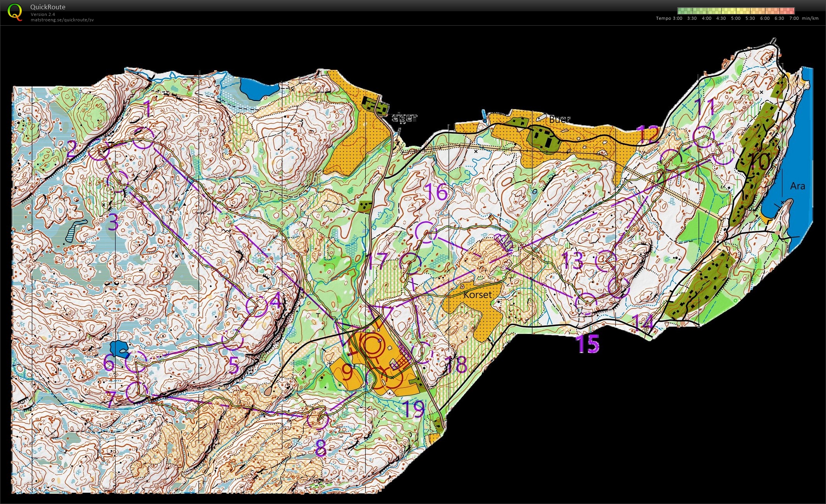Click control number 12 label
The width and height of the screenshot is (826, 504).
pyautogui.click(x=649, y=134)
